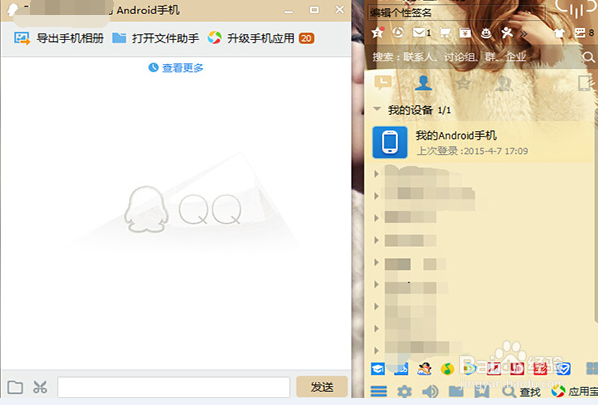Open QZone star icon in QQ panel
The height and width of the screenshot is (405, 598).
(x=378, y=33)
